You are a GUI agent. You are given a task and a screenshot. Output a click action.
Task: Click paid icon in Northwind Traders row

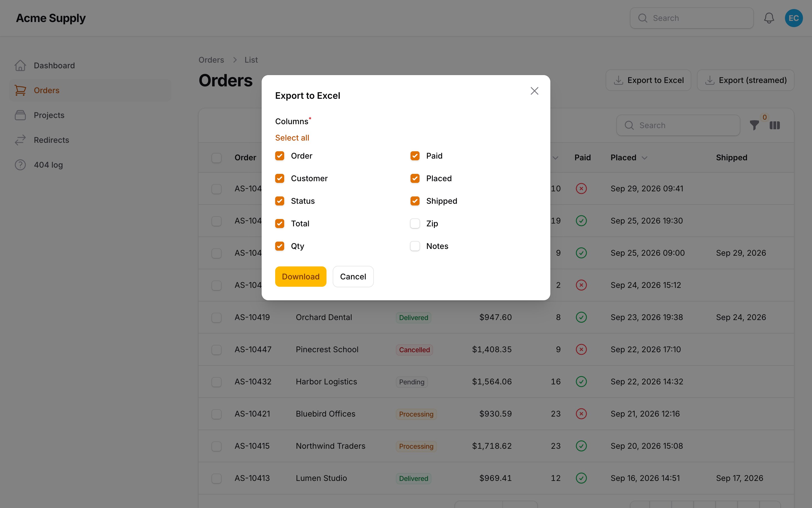point(581,446)
